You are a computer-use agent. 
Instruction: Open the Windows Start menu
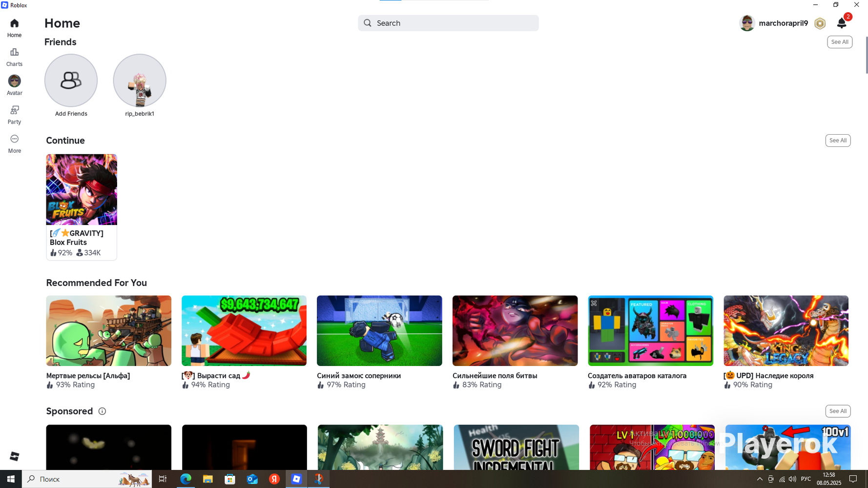[11, 479]
